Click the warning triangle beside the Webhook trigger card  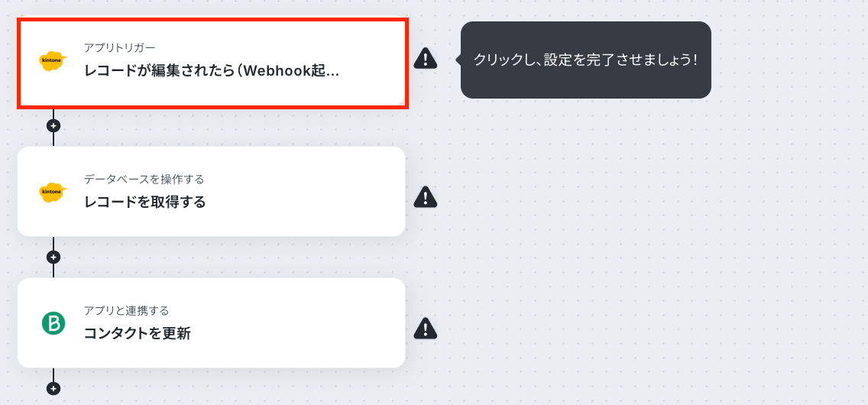pyautogui.click(x=425, y=58)
